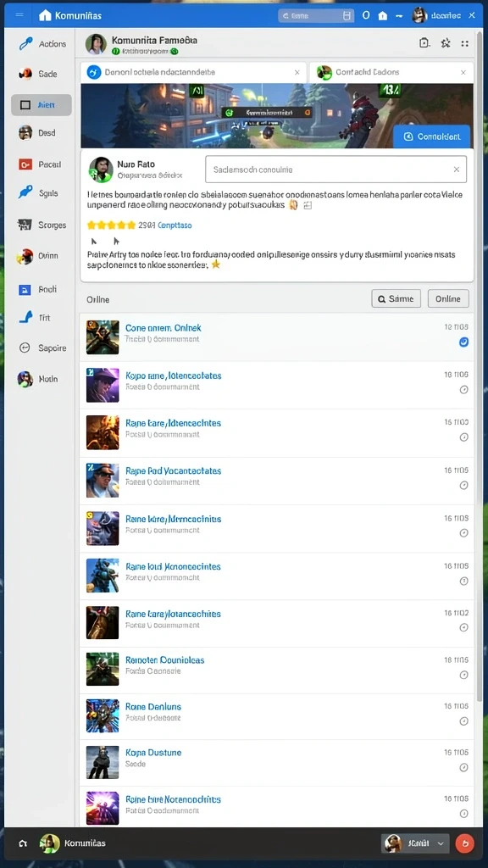Image resolution: width=488 pixels, height=868 pixels.
Task: Open the Rane loud Kononcecintes entry
Action: (277, 576)
